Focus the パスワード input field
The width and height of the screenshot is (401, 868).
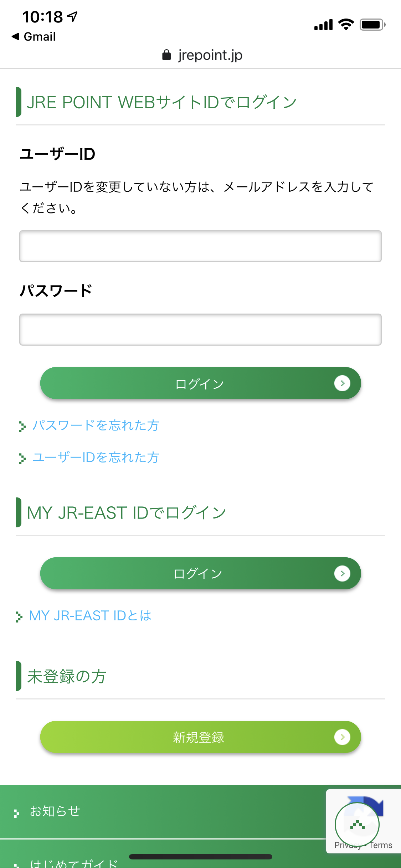[200, 330]
